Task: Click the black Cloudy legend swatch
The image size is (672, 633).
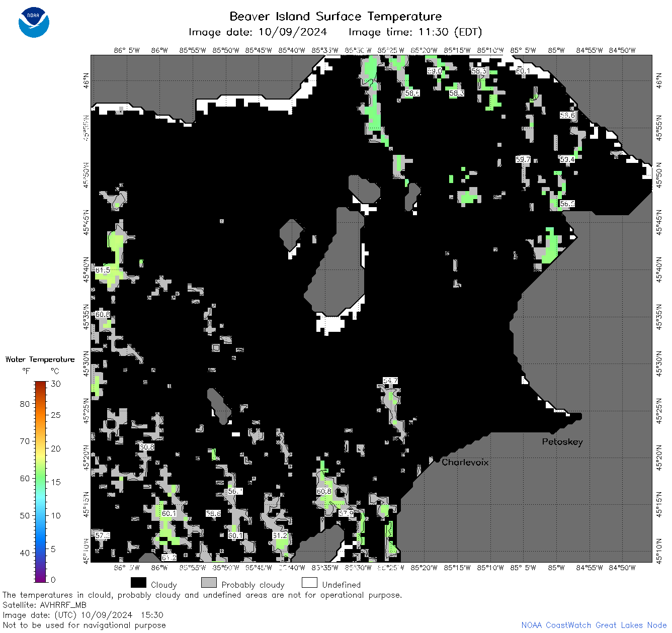Action: 138,583
